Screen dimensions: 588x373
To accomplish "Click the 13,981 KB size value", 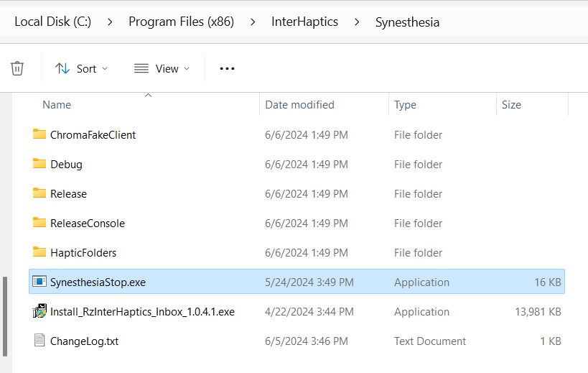I will click(538, 311).
